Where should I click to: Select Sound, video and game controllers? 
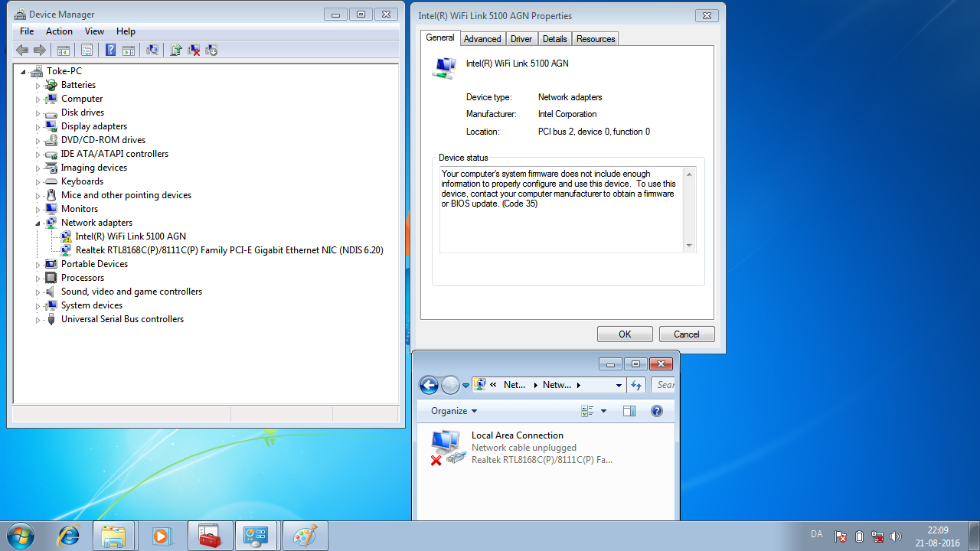point(132,292)
